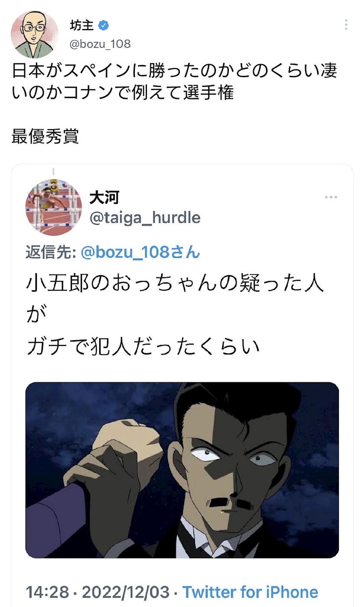The image size is (364, 607).
Task: Open the @taiga_hurdle handle
Action: (145, 217)
